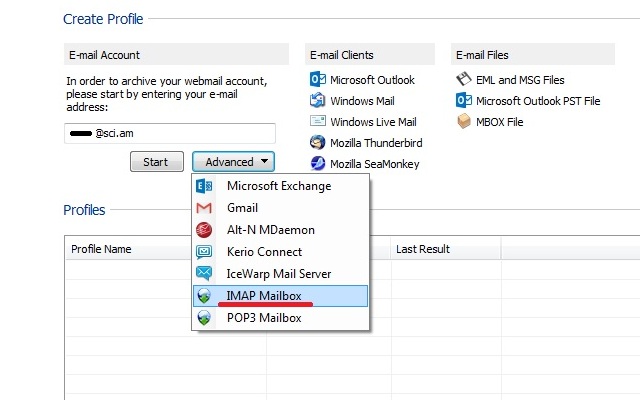Click the IceWarp Mail Server icon
The height and width of the screenshot is (400, 640).
pos(204,273)
